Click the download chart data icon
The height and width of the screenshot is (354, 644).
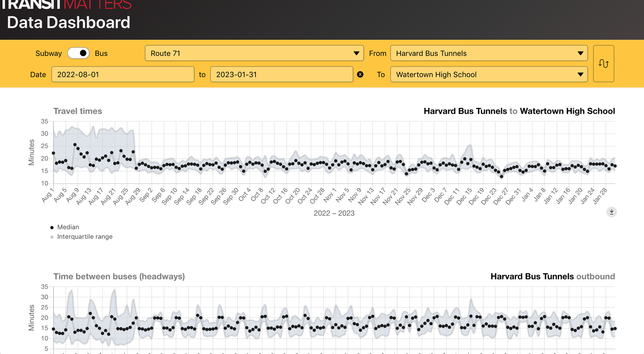(611, 212)
